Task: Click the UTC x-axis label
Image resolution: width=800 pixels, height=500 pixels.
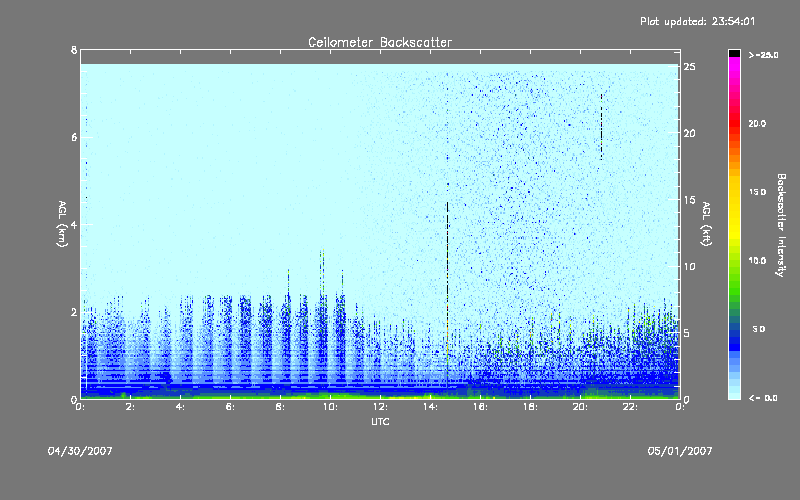Action: coord(380,422)
